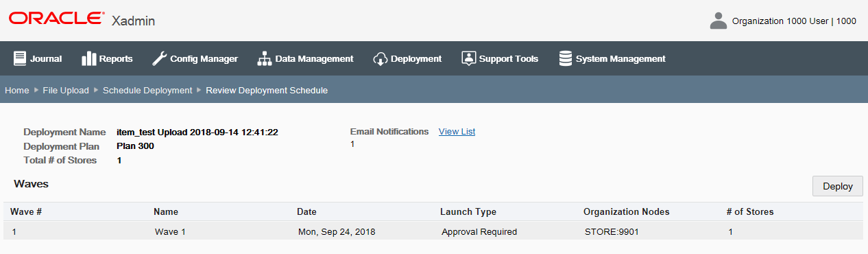Screen dimensions: 868x254
Task: Click the STORE:9901 cell
Action: 612,231
